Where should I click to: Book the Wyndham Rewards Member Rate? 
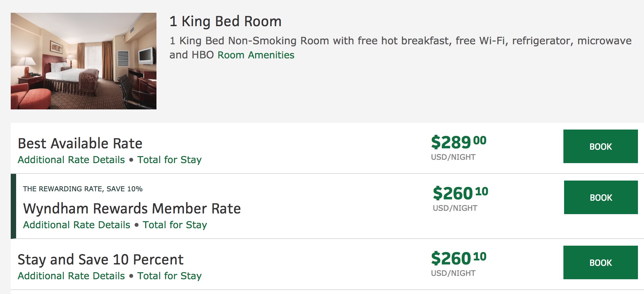(601, 197)
